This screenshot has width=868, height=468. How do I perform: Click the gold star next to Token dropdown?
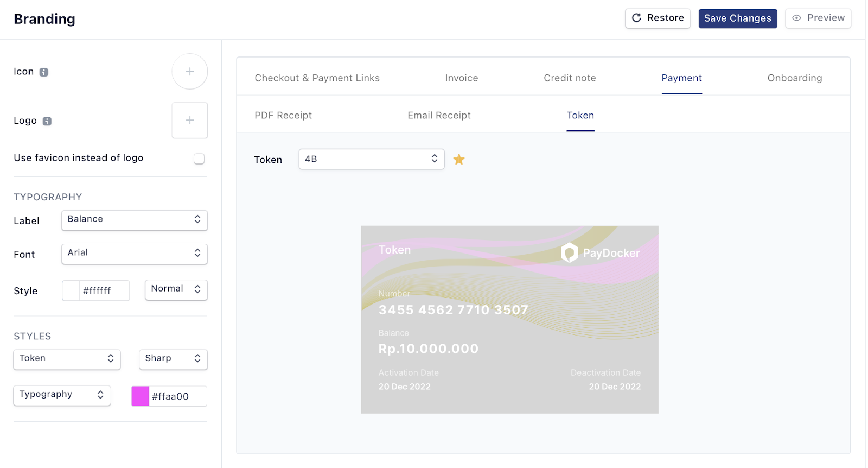click(459, 159)
